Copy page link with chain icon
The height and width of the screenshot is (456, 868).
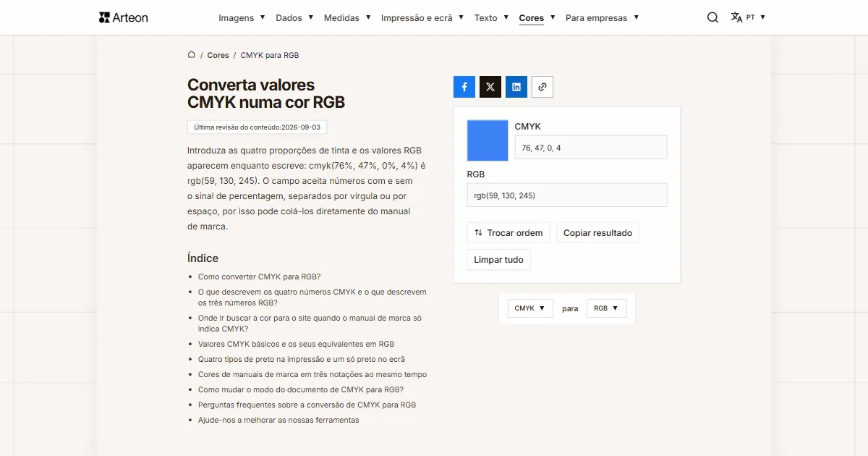542,87
